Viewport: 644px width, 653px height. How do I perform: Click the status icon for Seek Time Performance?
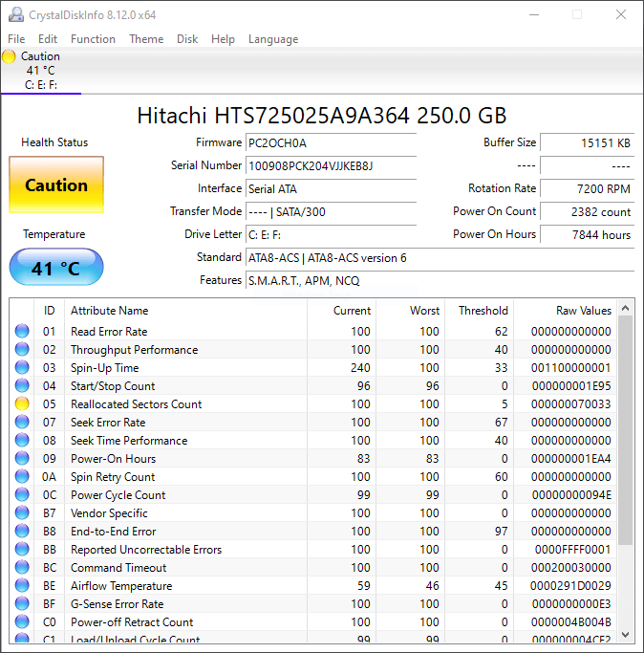22,440
